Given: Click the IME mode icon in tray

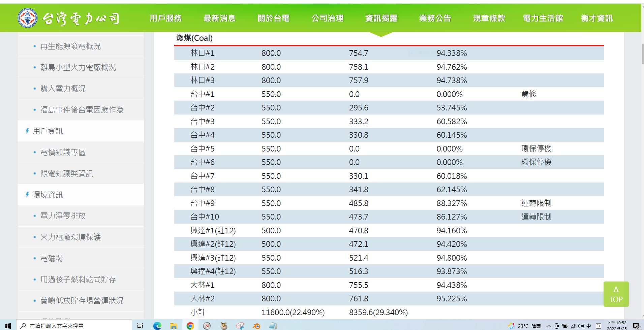Looking at the screenshot, I should point(599,326).
